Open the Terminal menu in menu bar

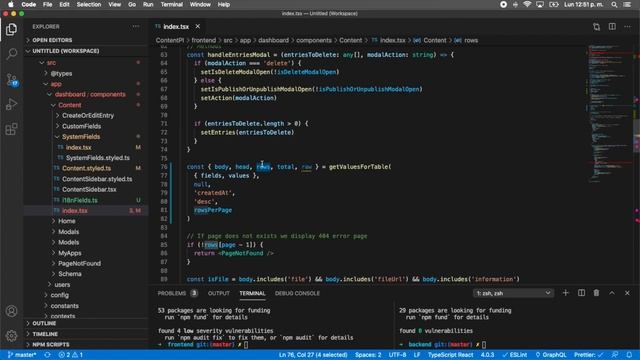[171, 4]
